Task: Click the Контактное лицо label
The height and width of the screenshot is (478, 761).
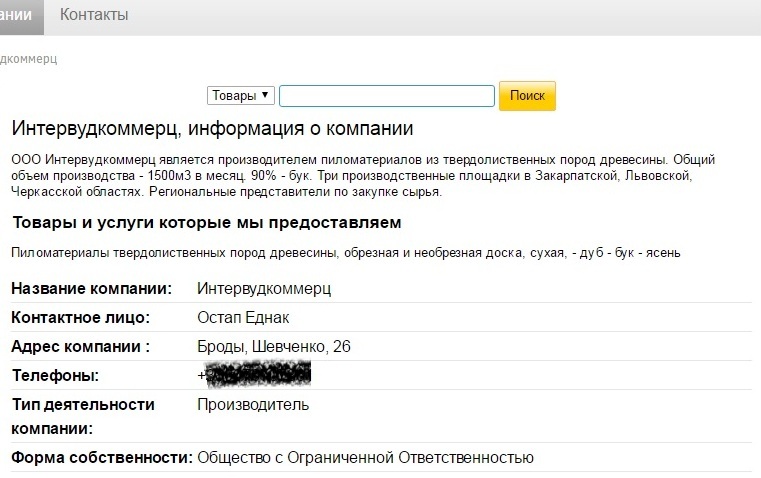Action: click(x=80, y=318)
